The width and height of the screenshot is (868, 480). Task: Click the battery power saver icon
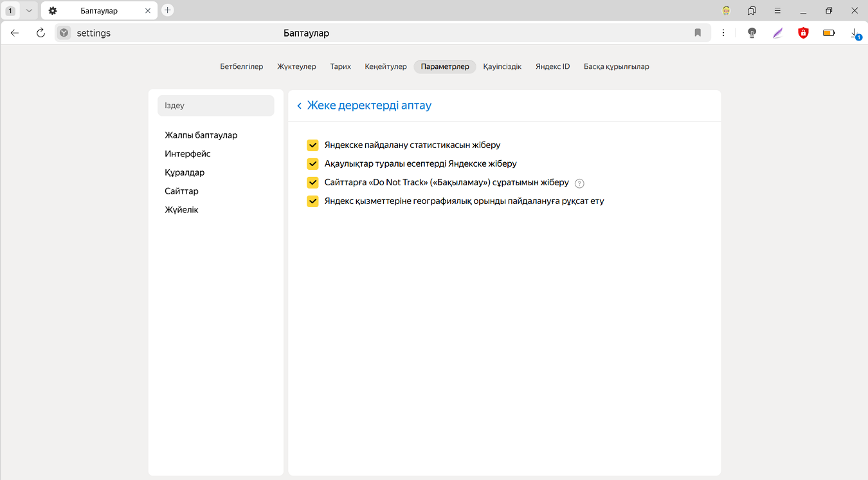click(829, 33)
